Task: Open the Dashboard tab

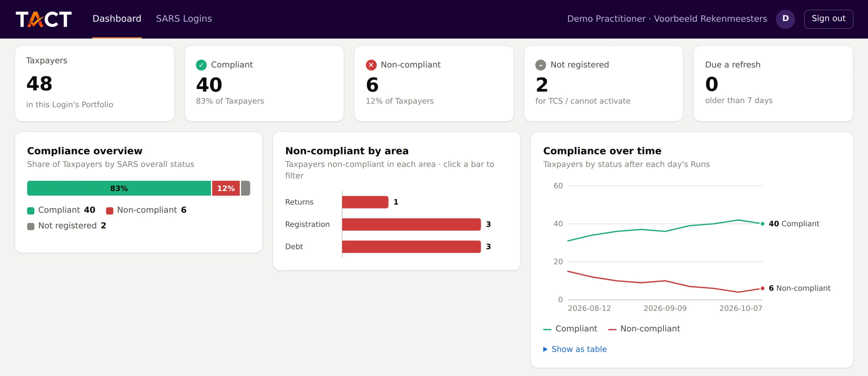Action: (117, 19)
